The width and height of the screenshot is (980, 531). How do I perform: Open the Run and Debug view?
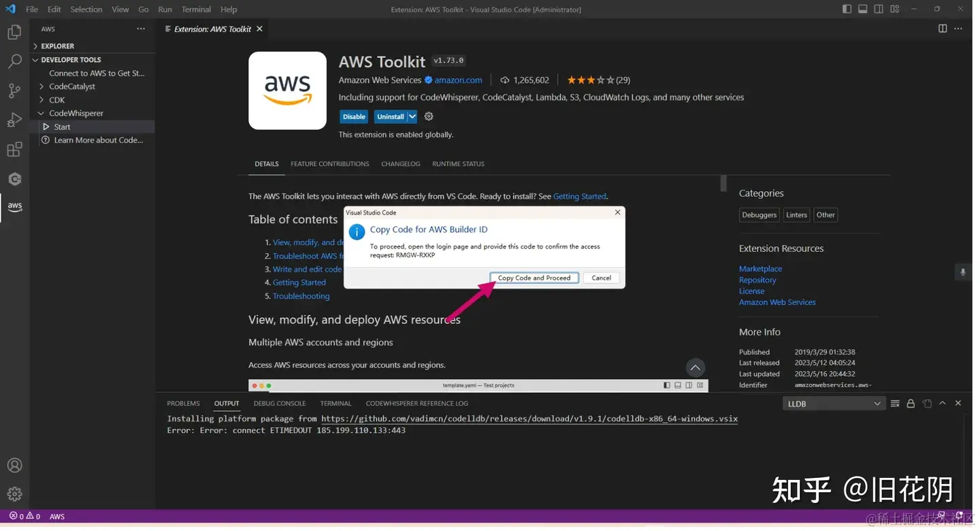click(14, 120)
